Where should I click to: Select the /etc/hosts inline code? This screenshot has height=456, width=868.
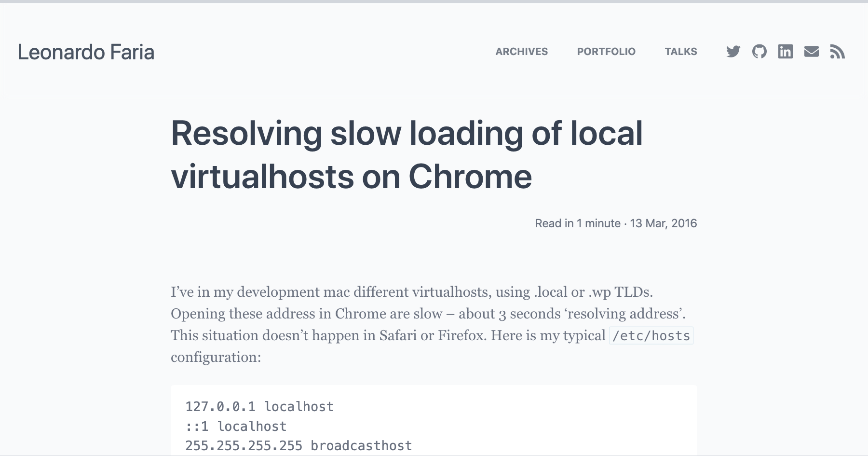651,335
